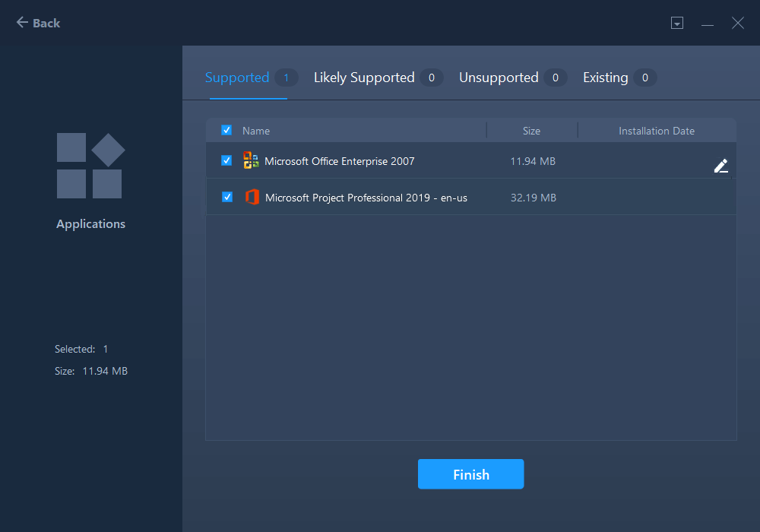
Task: Select Microsoft Office Enterprise 2007 row text
Action: coord(339,161)
